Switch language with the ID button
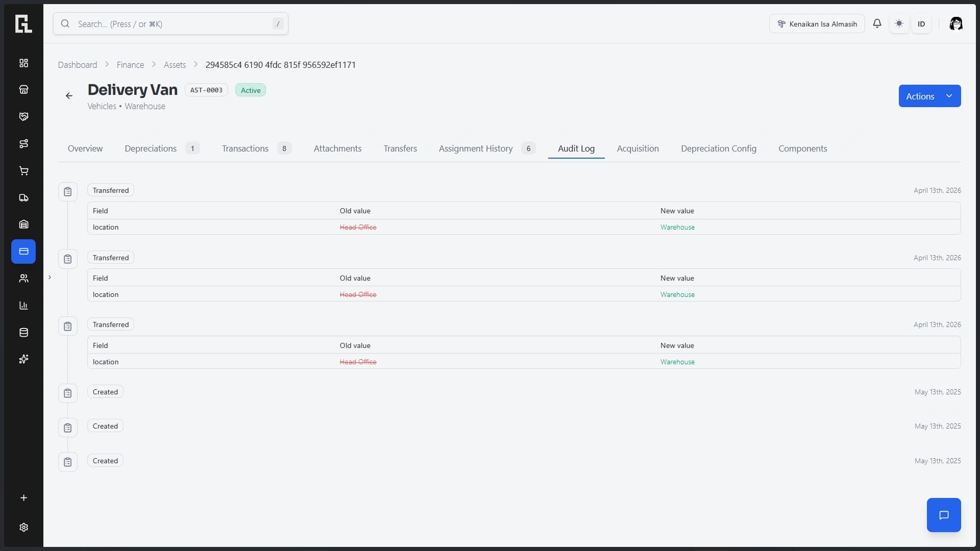Screen dimensions: 980x551 [921, 24]
